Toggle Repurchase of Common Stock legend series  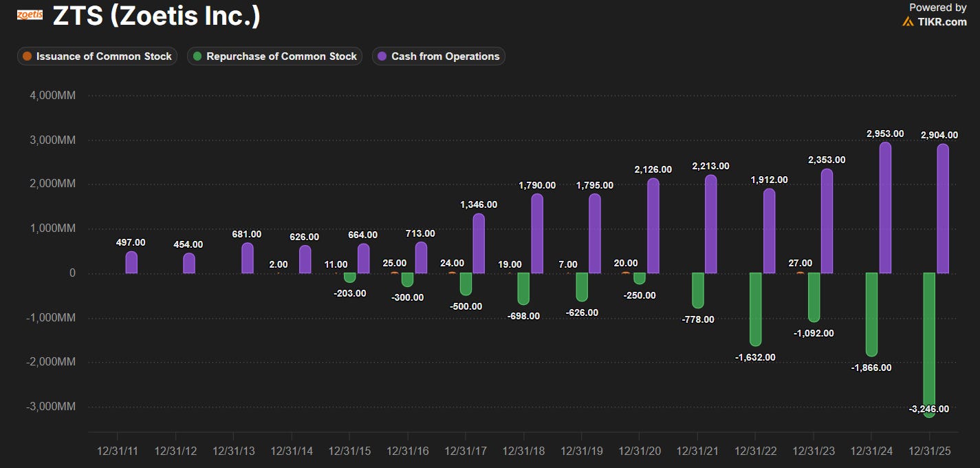[x=274, y=56]
